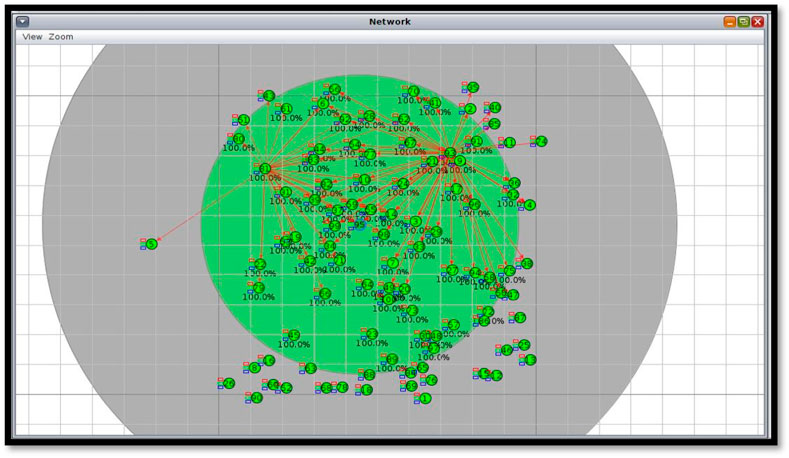Click the Network window title bar
Screen dimensions: 789x458
390,22
